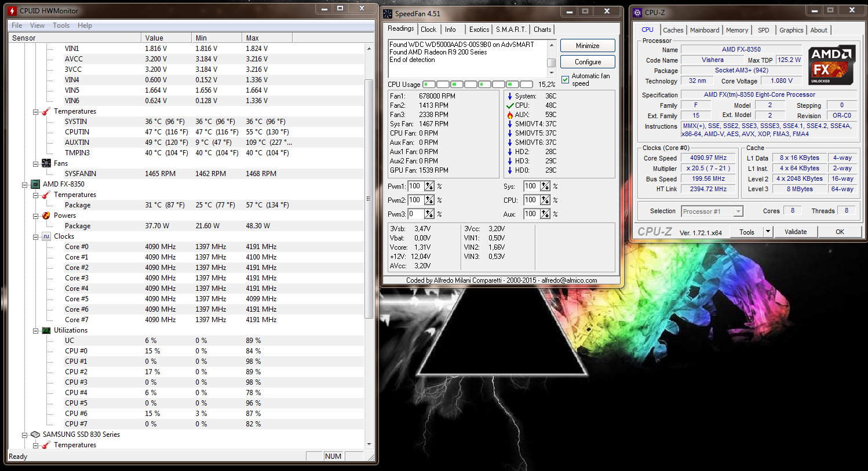
Task: Click the icon beside Utilizations
Action: pyautogui.click(x=46, y=330)
